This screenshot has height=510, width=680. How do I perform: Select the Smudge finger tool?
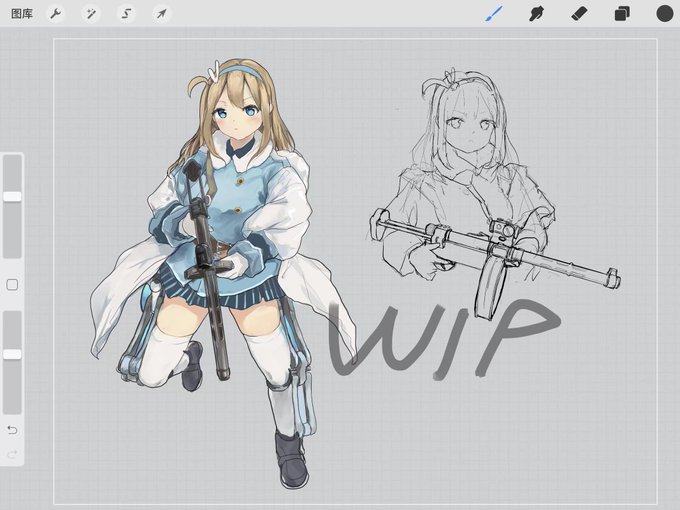click(536, 14)
